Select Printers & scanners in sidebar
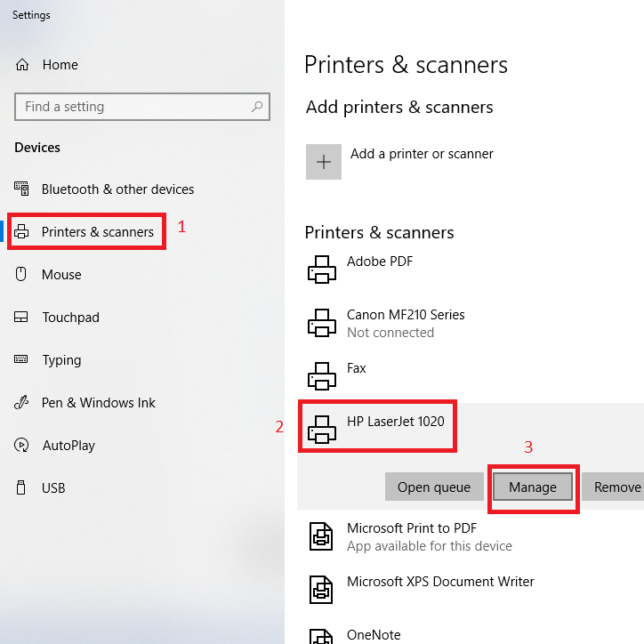This screenshot has width=644, height=644. coord(97,232)
